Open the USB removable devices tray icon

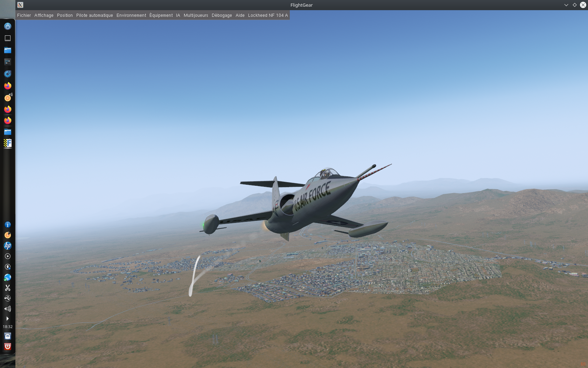tap(8, 298)
